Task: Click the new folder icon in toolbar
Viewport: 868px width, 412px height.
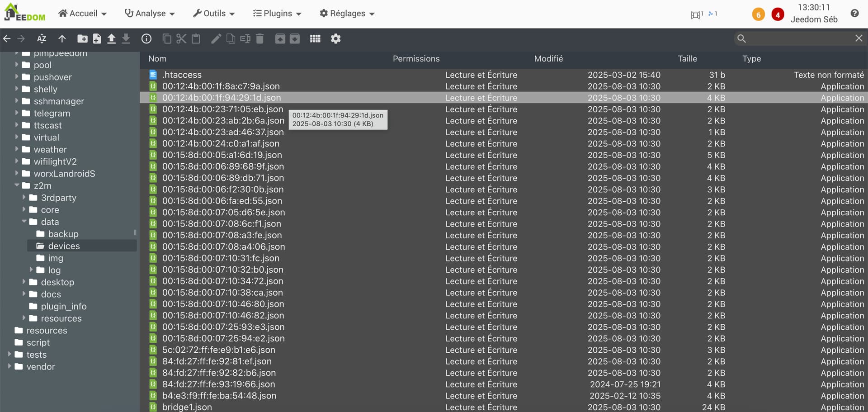Action: [x=82, y=39]
